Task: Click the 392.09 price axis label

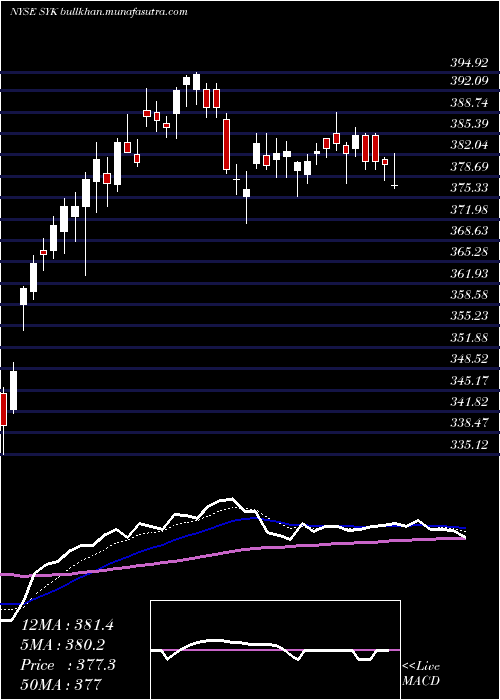Action: click(469, 82)
